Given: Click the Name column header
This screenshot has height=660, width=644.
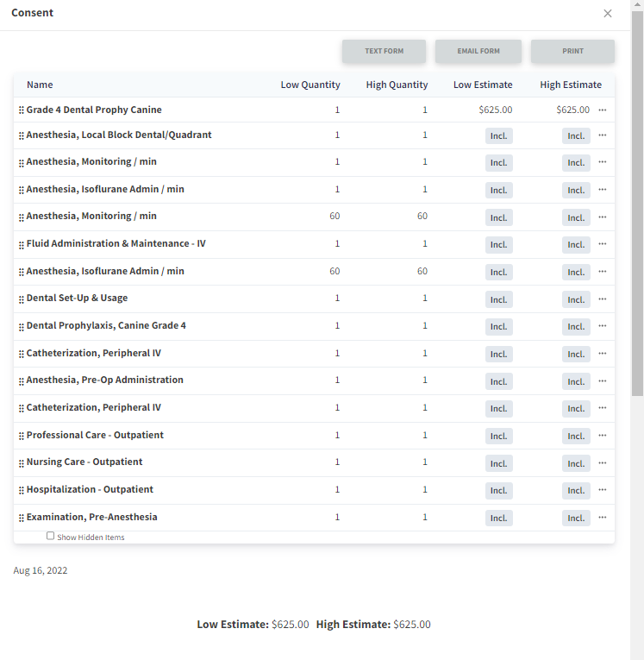Looking at the screenshot, I should point(40,85).
